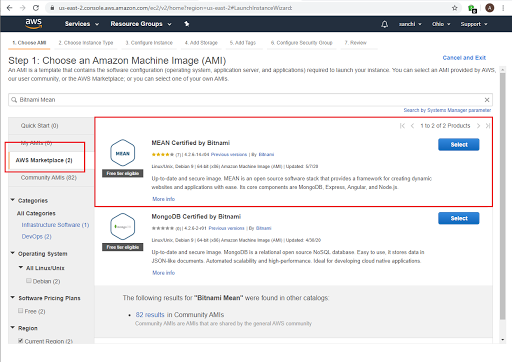Open the Services dropdown
Screen dimensions: 512x362
pos(82,24)
